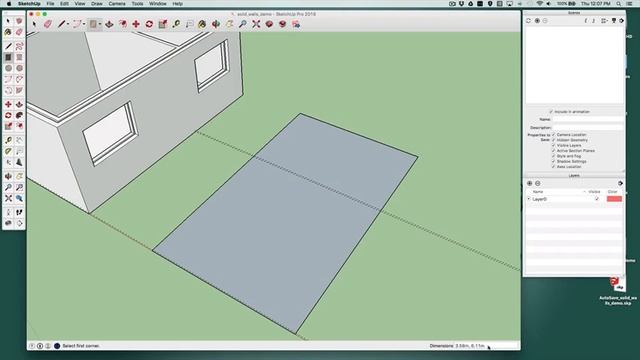This screenshot has height=360, width=640.
Task: Select the Follow Me tool in left palette
Action: point(19,116)
